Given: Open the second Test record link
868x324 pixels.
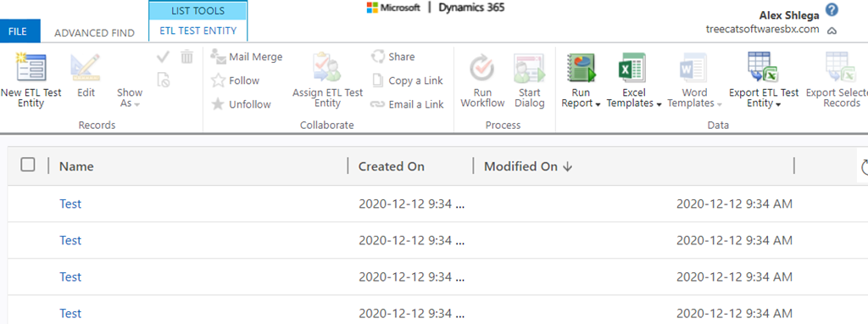Looking at the screenshot, I should pyautogui.click(x=70, y=240).
